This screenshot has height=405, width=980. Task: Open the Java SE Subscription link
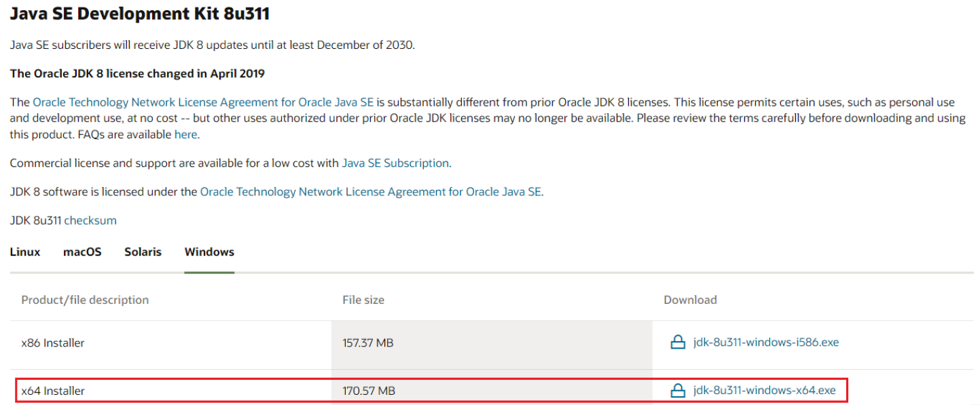395,163
